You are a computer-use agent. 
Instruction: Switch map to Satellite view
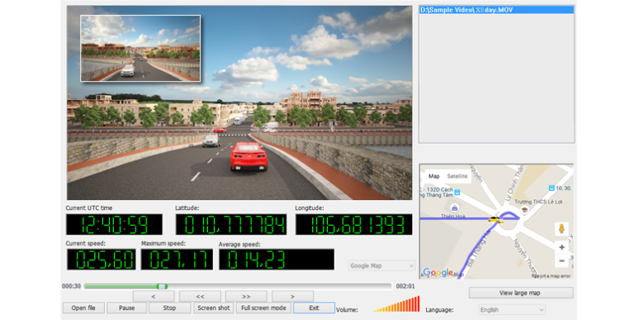click(457, 176)
